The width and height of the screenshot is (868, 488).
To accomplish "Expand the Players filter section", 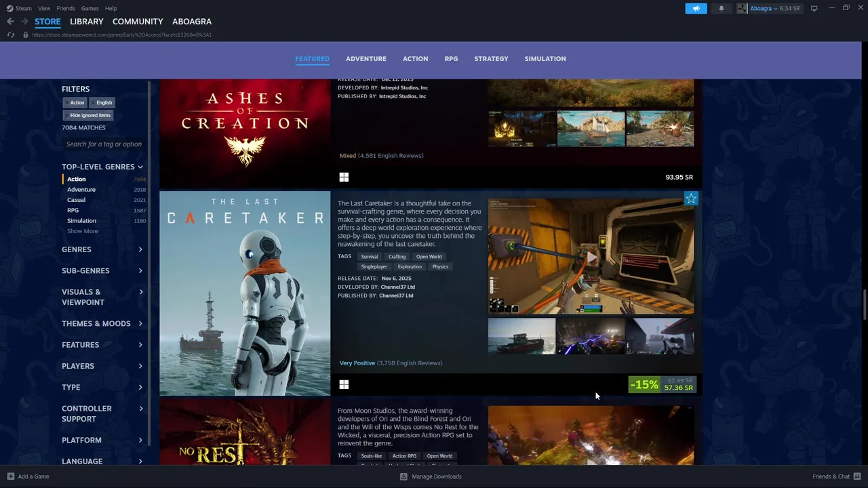I will click(102, 366).
